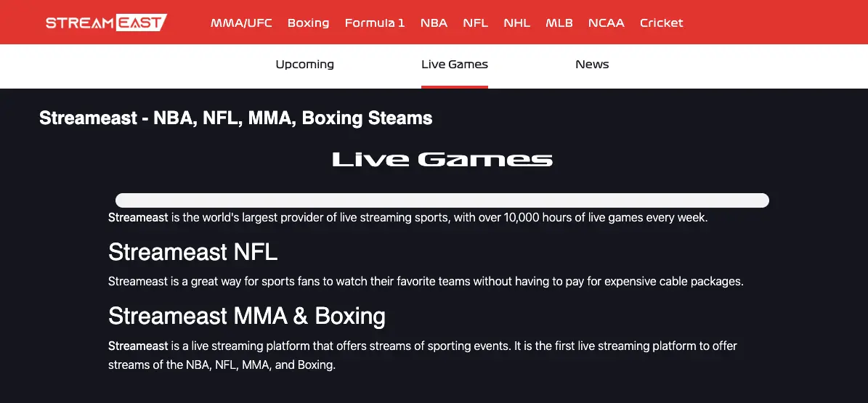Viewport: 868px width, 403px height.
Task: Navigate to the NHL page
Action: [517, 23]
